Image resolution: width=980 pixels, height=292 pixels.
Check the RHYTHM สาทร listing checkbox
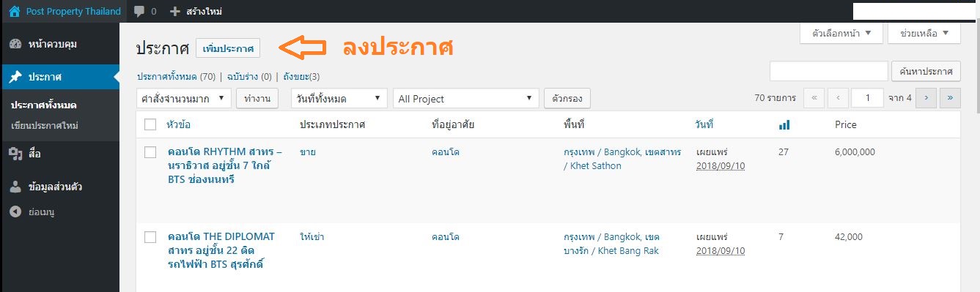pos(150,152)
